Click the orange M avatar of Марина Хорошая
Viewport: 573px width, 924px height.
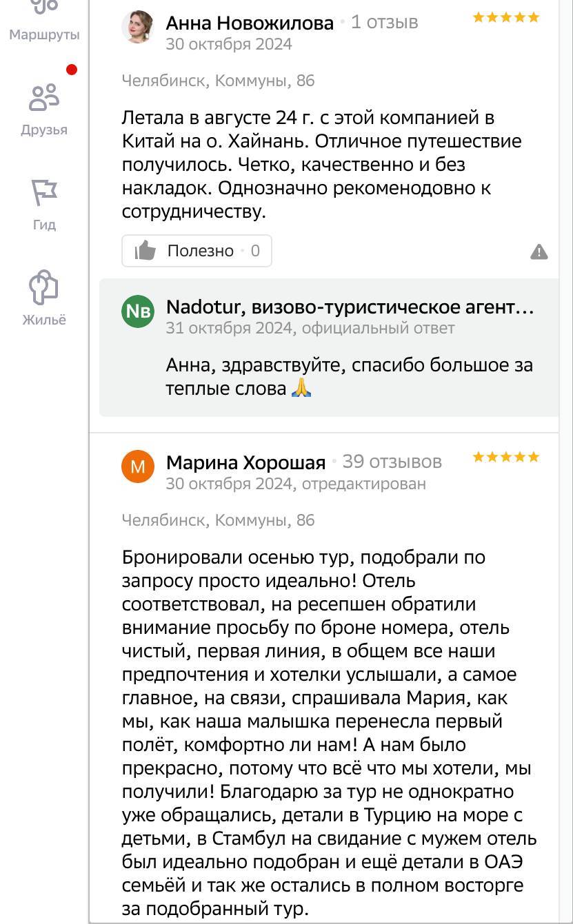coord(138,466)
